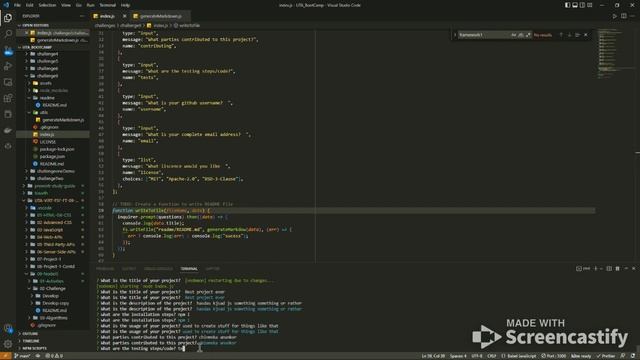The width and height of the screenshot is (640, 360).
Task: Click the Split Editor icon
Action: [624, 16]
